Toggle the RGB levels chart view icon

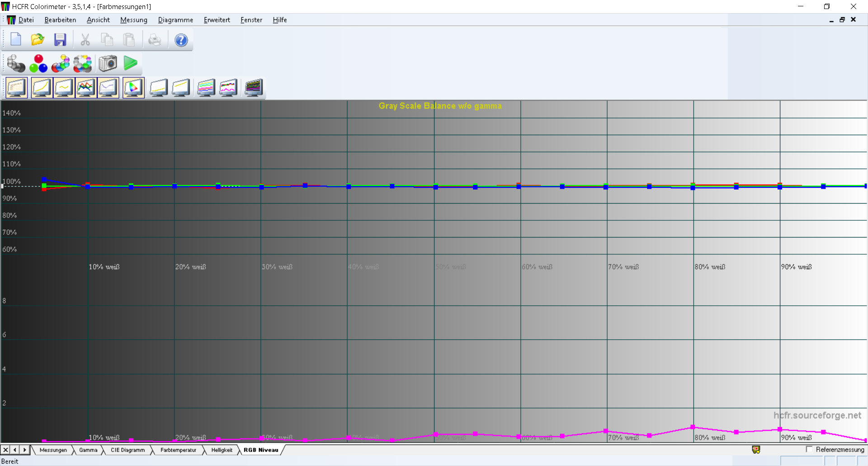tap(86, 88)
